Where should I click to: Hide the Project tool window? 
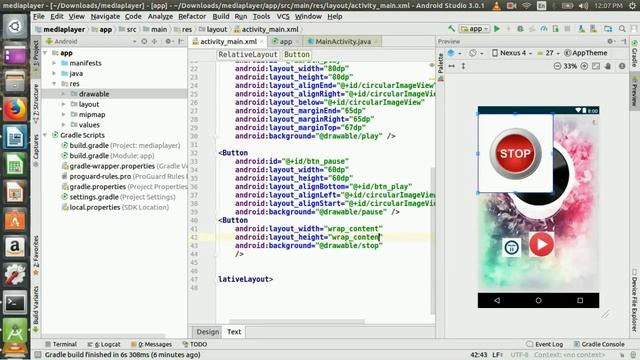(180, 41)
